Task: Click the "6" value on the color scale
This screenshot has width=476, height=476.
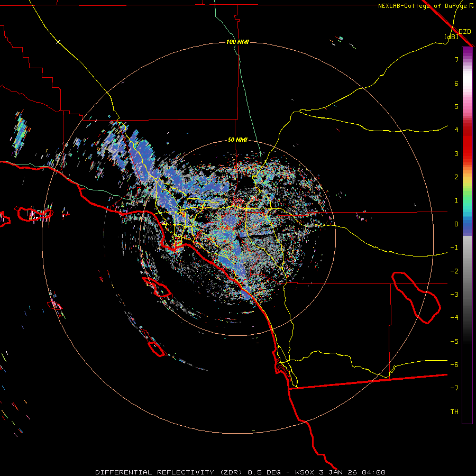Action: point(456,83)
